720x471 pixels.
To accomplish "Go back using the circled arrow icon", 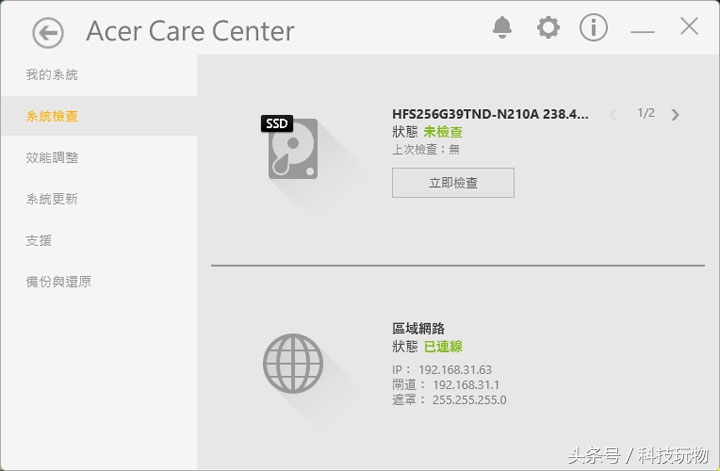I will click(48, 33).
